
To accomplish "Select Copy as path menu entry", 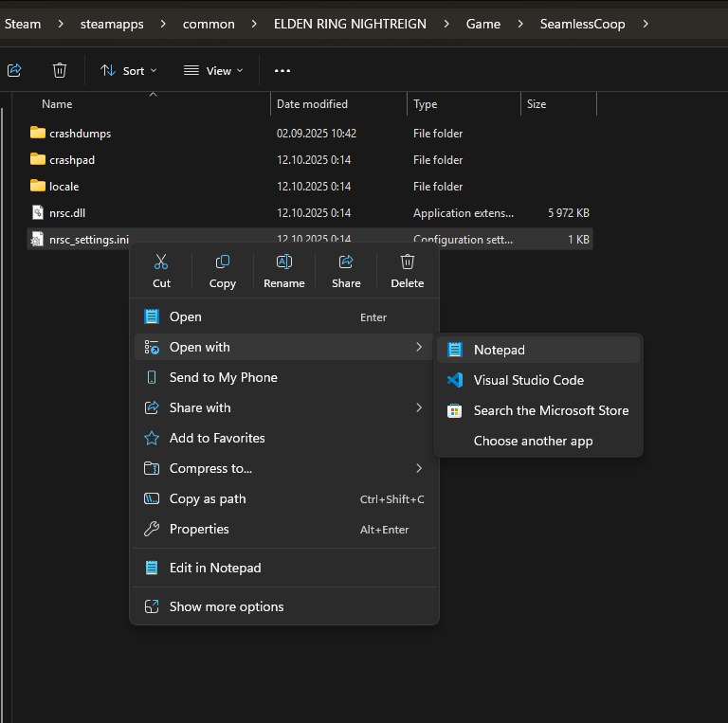I will click(208, 498).
